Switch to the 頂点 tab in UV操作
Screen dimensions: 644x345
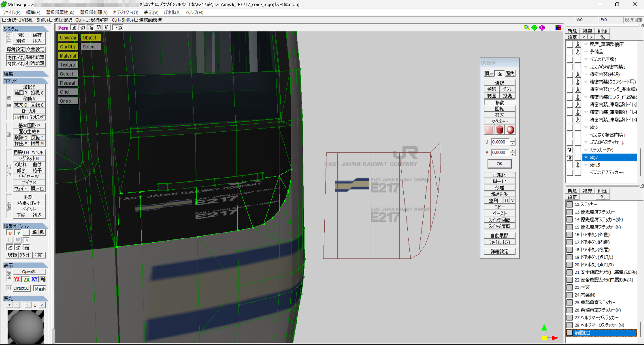[x=489, y=74]
